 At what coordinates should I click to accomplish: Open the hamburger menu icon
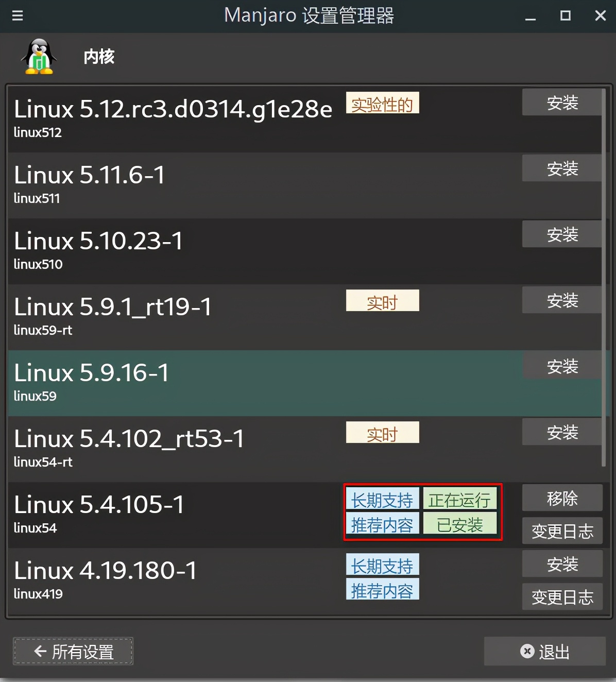(18, 15)
